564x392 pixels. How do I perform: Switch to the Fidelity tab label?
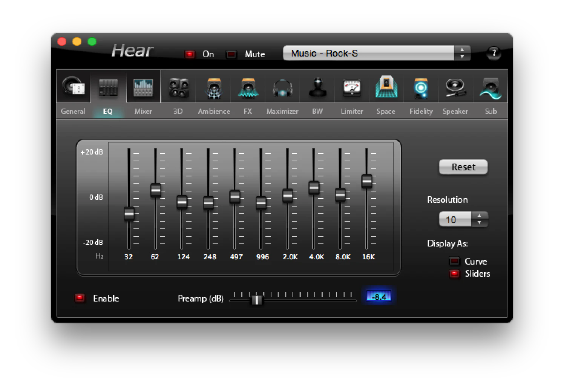421,111
